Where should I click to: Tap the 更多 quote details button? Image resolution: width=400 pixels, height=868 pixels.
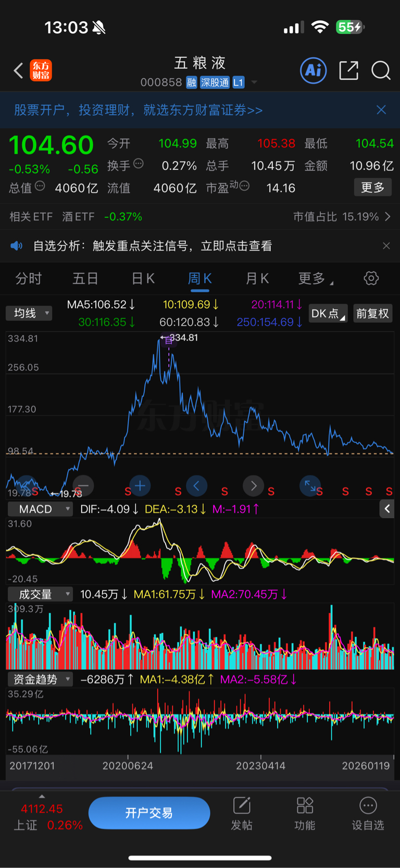pos(372,187)
